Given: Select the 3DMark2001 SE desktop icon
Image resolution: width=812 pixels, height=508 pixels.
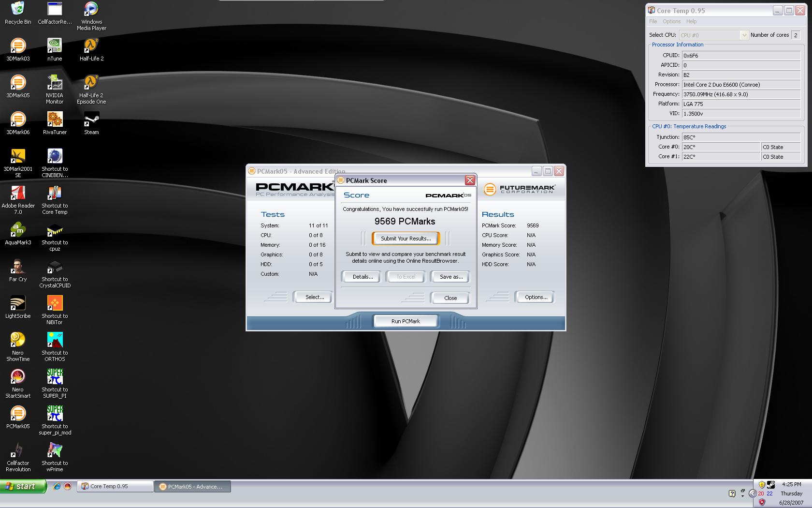Looking at the screenshot, I should [18, 163].
